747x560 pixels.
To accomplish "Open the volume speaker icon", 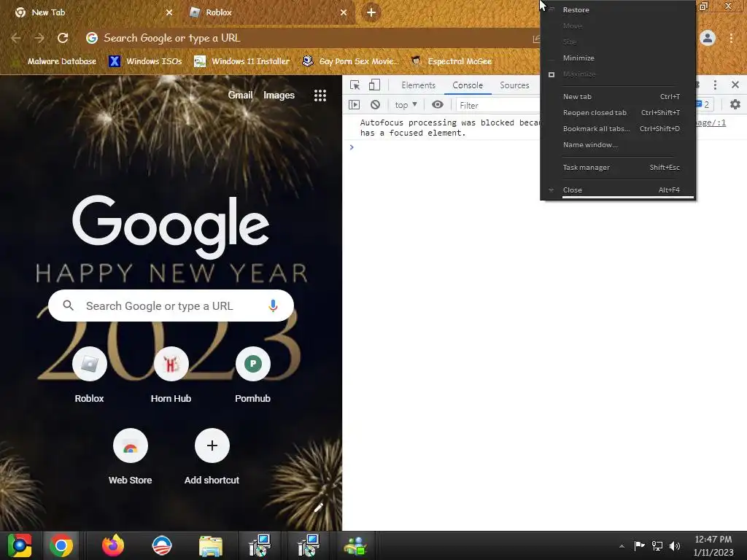I will (x=675, y=545).
